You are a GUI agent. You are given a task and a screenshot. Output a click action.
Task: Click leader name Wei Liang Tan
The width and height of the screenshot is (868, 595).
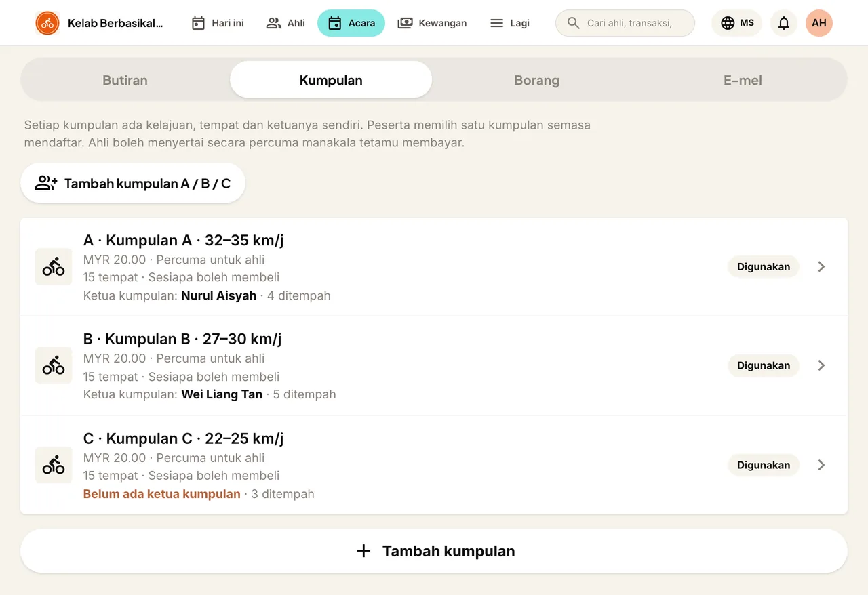pos(222,394)
